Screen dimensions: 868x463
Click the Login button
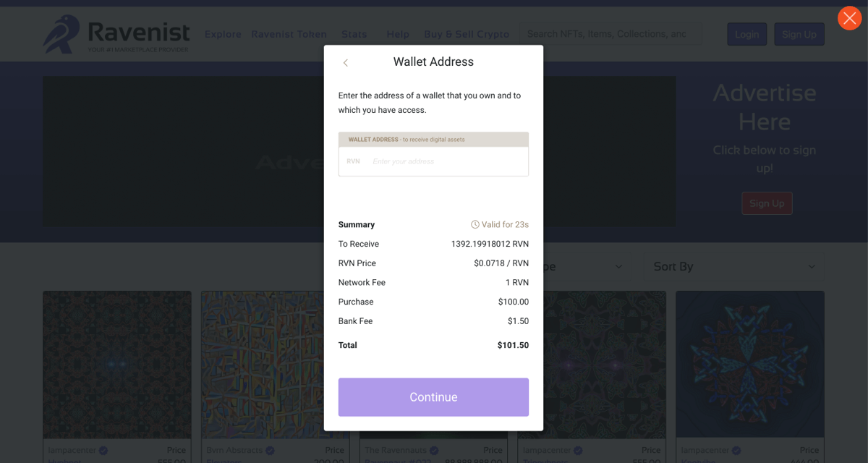(746, 34)
